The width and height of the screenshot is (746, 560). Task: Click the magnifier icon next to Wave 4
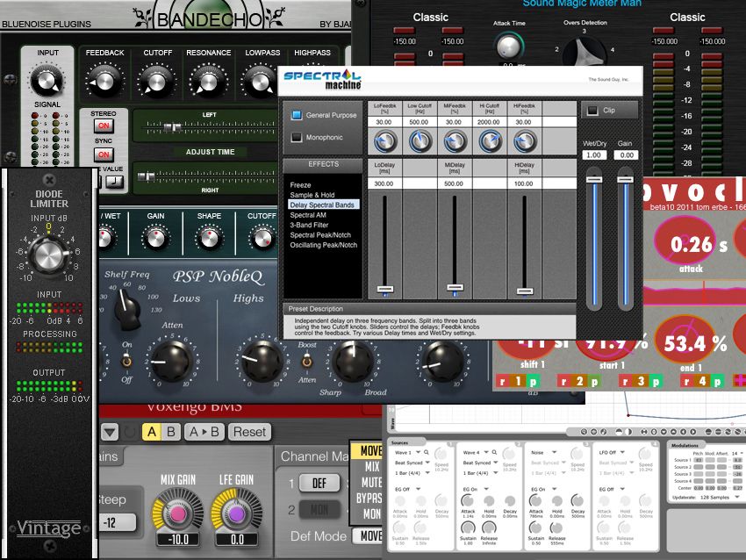tap(494, 452)
